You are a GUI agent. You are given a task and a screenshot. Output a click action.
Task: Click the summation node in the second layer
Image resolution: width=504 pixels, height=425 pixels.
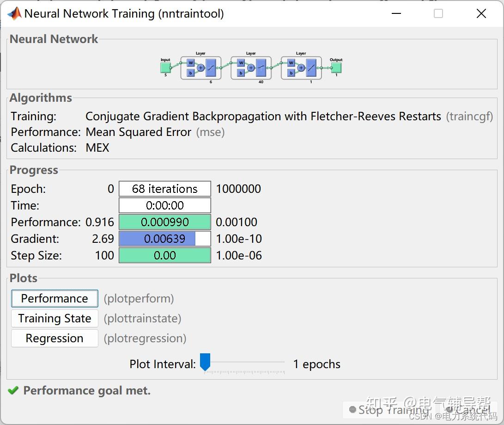click(x=251, y=68)
